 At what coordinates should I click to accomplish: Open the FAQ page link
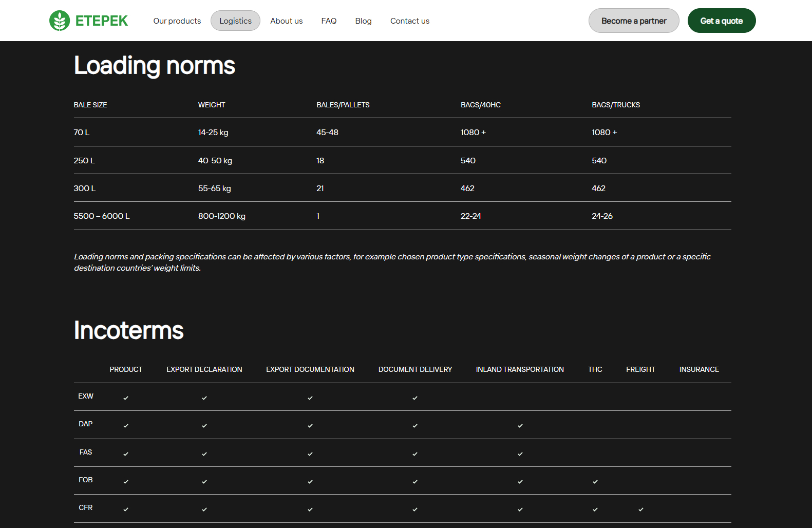point(329,21)
